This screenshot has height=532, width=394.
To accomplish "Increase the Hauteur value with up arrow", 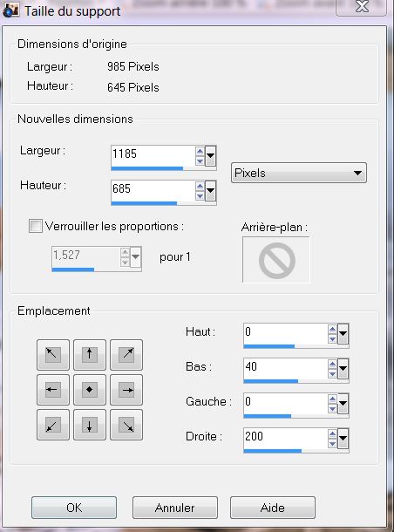I will click(200, 186).
